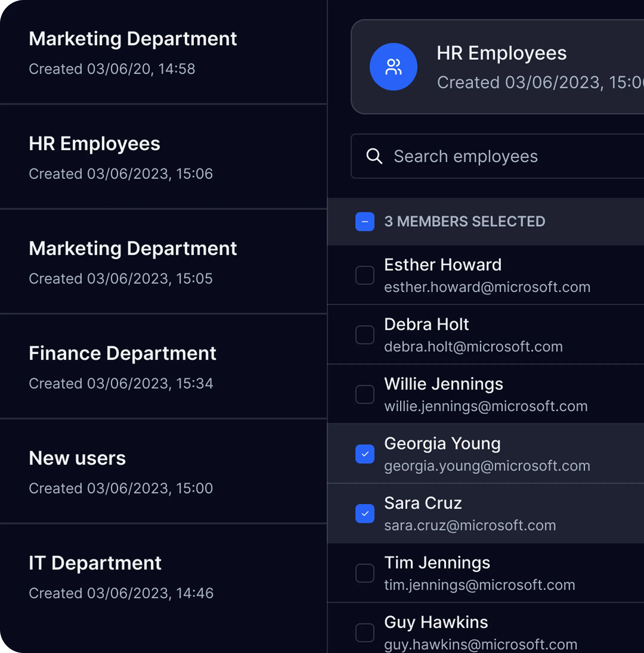Check Esther Howard's checkbox

(365, 275)
